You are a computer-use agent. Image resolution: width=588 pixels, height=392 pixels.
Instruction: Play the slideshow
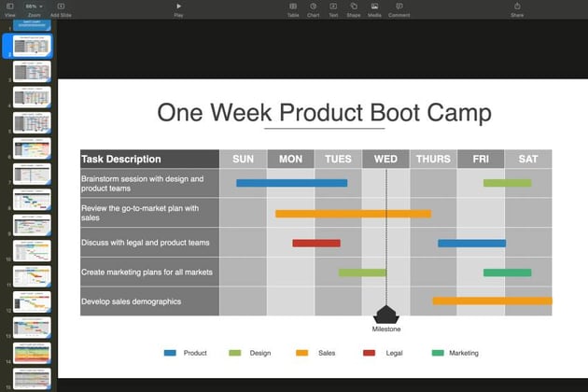pyautogui.click(x=178, y=7)
